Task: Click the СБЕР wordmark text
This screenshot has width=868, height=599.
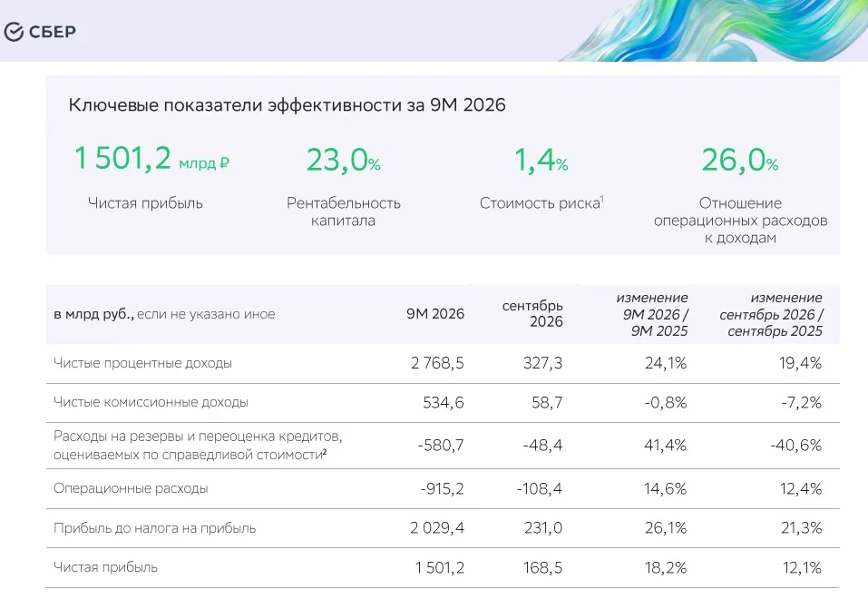Action: point(52,32)
